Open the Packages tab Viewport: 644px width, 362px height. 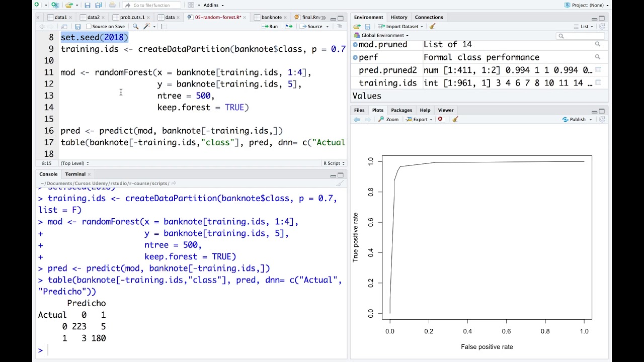pyautogui.click(x=401, y=110)
